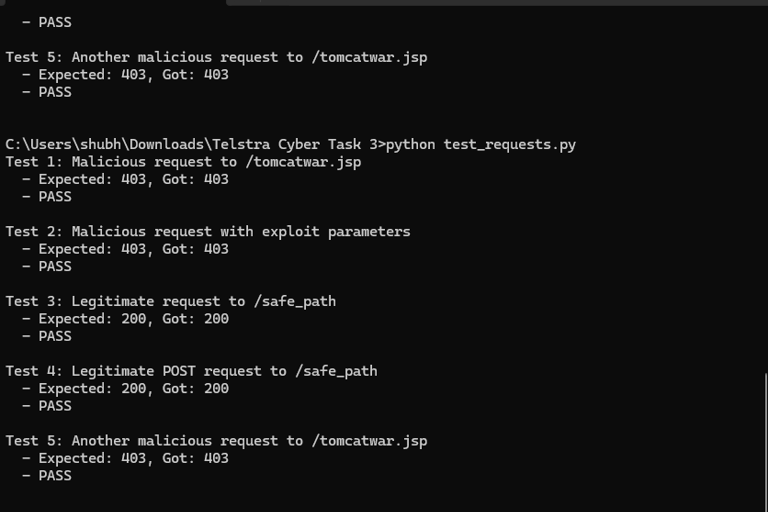This screenshot has width=768, height=512.
Task: Click /tomcatwar.jsp in the Test 1 line
Action: (303, 162)
